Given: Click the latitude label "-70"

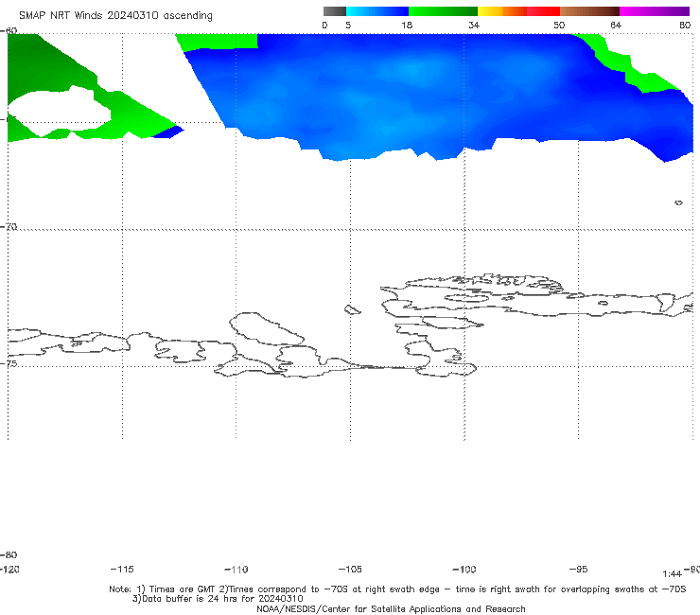Looking at the screenshot, I should pos(9,226).
